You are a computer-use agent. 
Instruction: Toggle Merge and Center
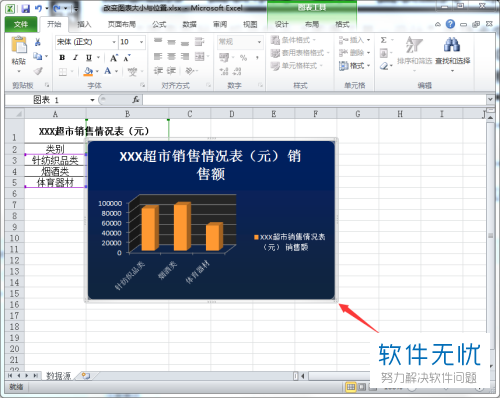click(x=199, y=56)
